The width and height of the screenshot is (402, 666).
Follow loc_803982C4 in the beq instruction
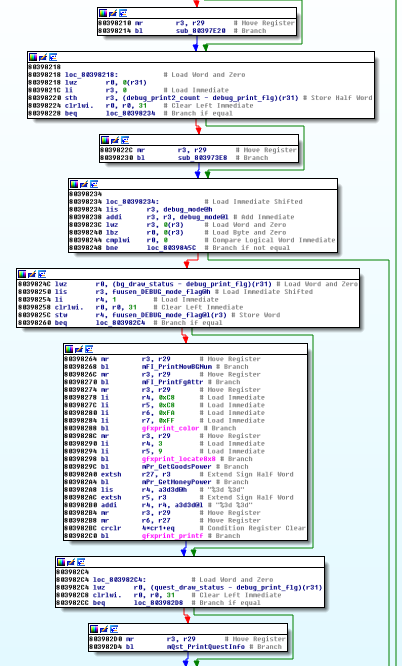click(x=120, y=322)
